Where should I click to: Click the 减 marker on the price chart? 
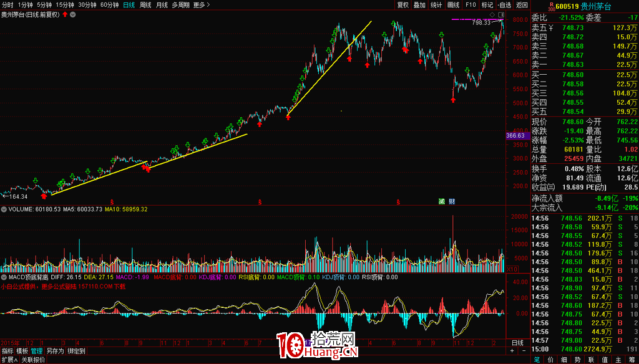point(442,201)
